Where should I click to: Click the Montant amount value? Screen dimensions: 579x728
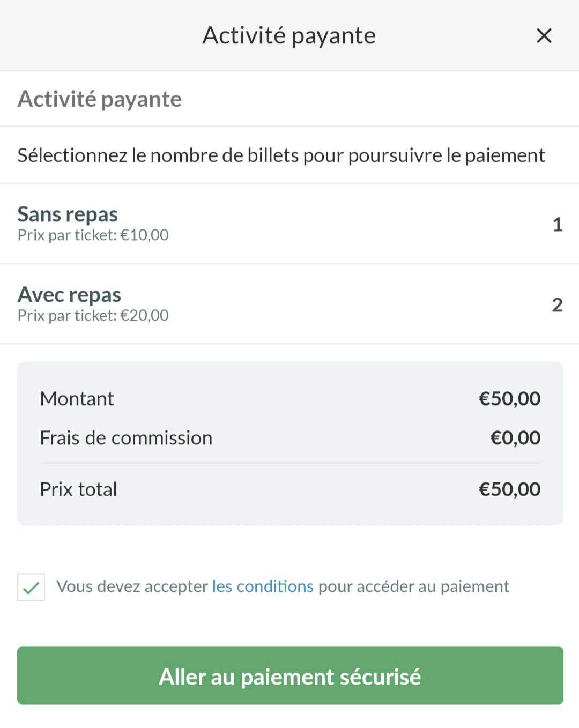click(509, 399)
